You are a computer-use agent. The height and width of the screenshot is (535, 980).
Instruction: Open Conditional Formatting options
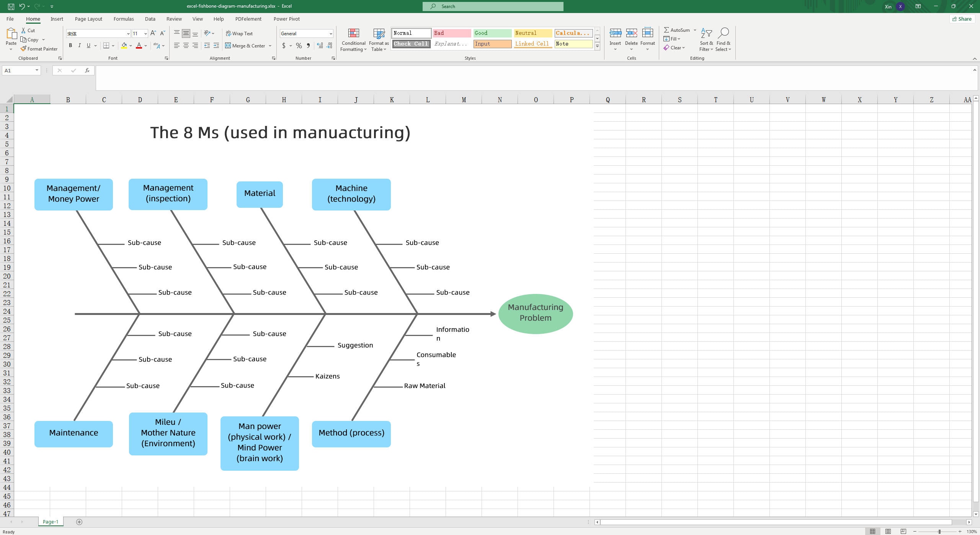click(x=353, y=39)
